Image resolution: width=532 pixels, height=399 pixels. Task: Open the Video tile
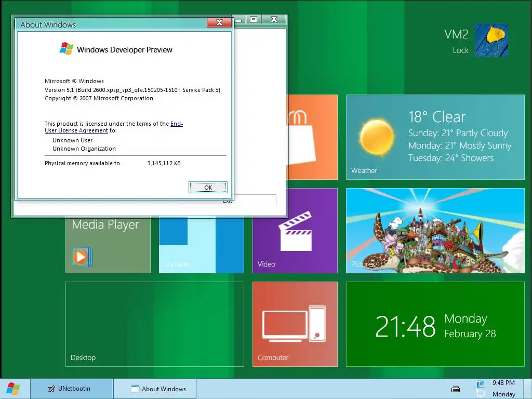pos(295,231)
